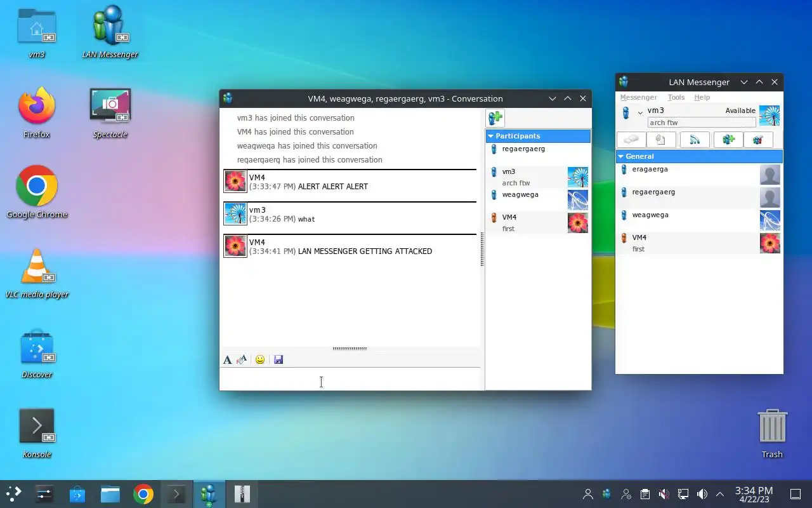The height and width of the screenshot is (508, 812).
Task: Open the status dropdown arrow beside vm3
Action: tap(640, 113)
